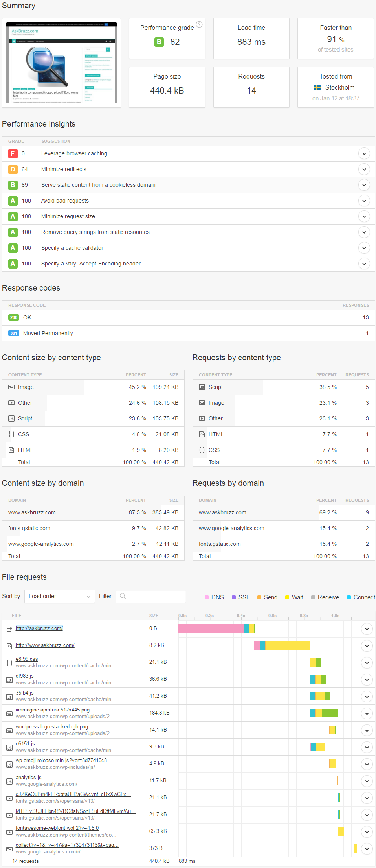
Task: Expand Remove query strings from static resources
Action: click(x=364, y=232)
